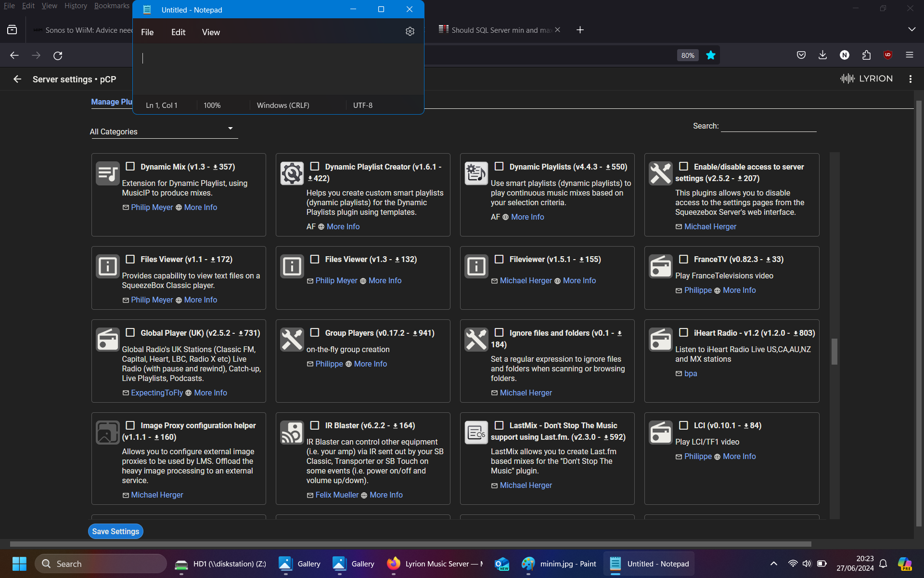Image resolution: width=924 pixels, height=578 pixels.
Task: Click the taskbar Search box
Action: click(x=101, y=564)
